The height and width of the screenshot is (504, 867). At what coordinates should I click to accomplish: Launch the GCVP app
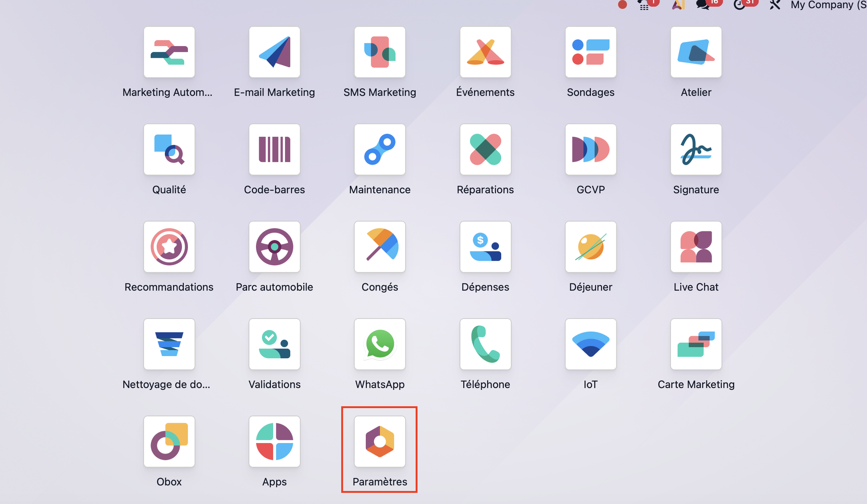(591, 149)
